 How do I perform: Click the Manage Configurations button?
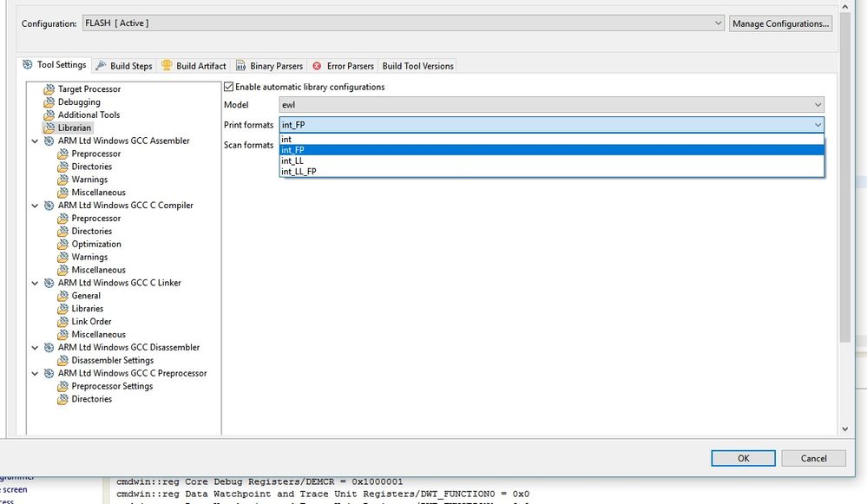coord(780,23)
